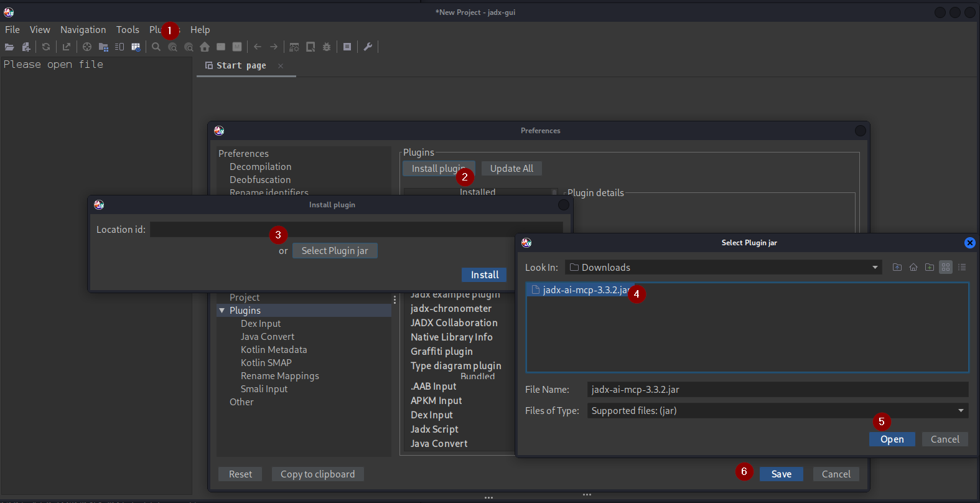This screenshot has width=980, height=503.
Task: Go to home folder in file chooser
Action: pyautogui.click(x=913, y=267)
